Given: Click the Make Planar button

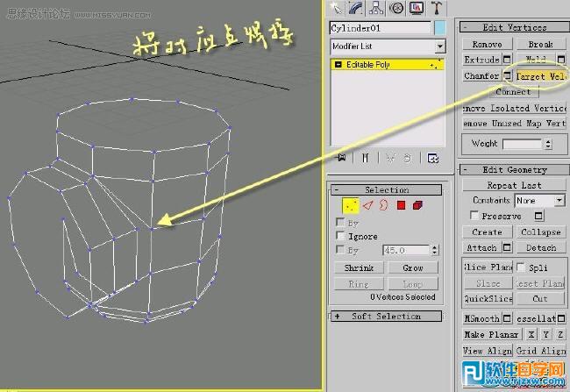Looking at the screenshot, I should click(491, 334).
